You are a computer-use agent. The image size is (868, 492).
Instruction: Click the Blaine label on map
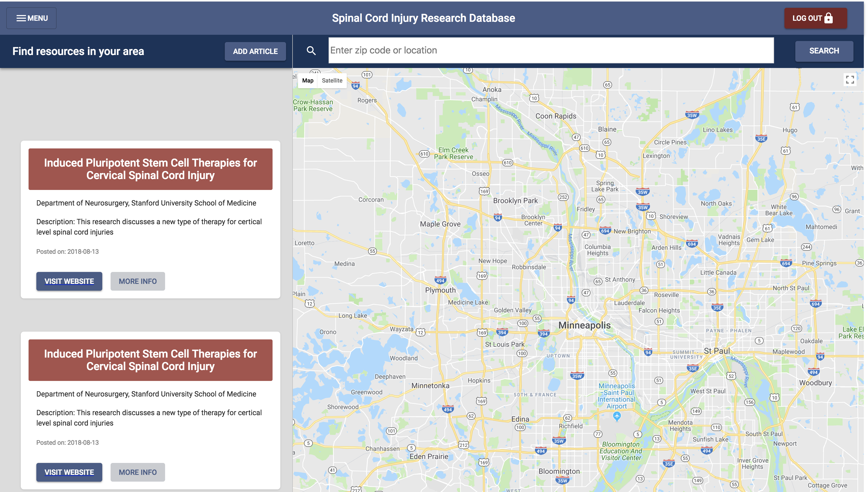click(x=607, y=129)
